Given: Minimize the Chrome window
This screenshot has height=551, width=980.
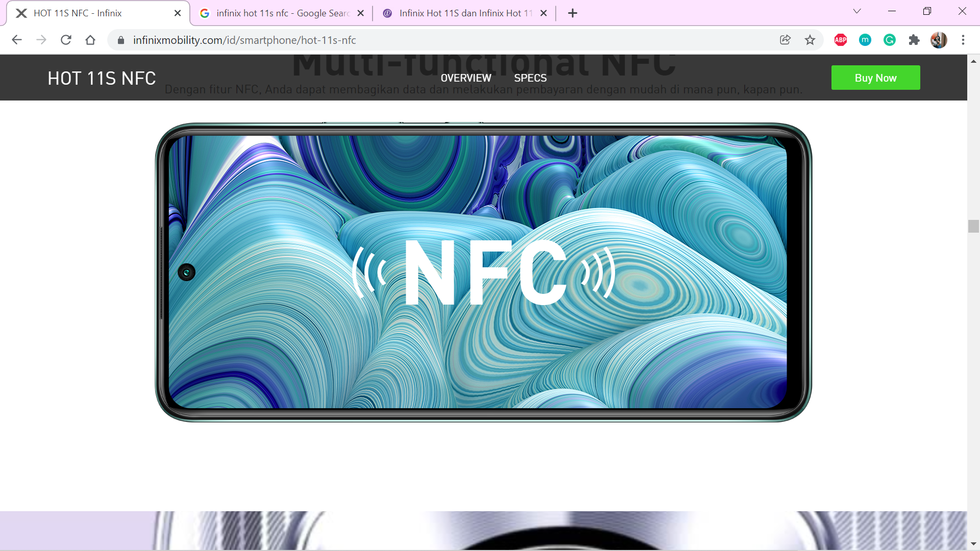Looking at the screenshot, I should 892,11.
